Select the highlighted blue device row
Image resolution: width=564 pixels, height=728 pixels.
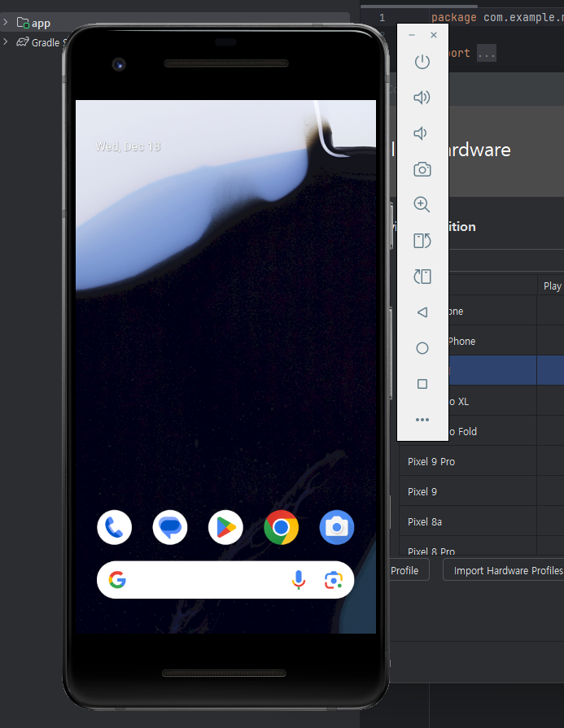[506, 370]
